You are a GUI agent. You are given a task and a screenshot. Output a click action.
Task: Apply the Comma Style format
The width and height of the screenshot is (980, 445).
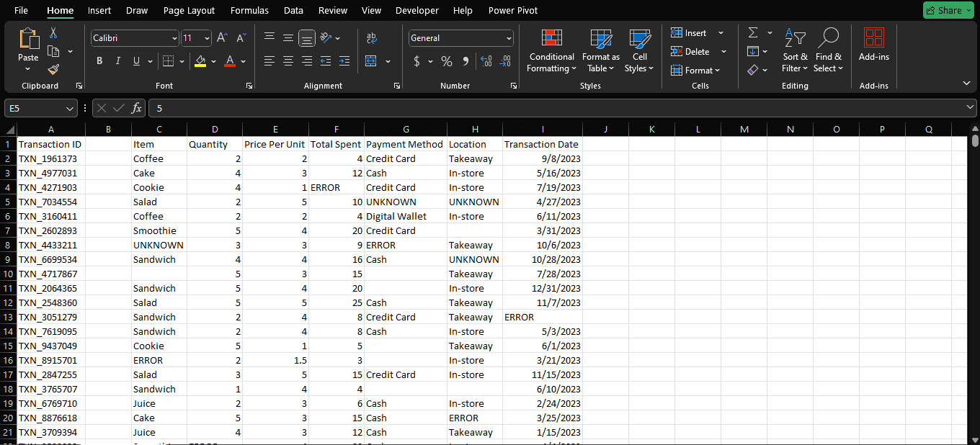[x=465, y=61]
